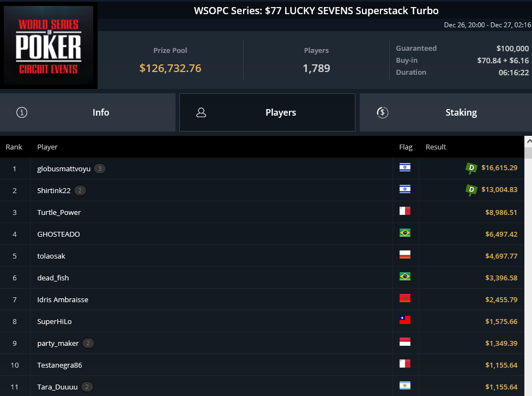Click the info circle icon
Screen dimensions: 532x396
22,112
